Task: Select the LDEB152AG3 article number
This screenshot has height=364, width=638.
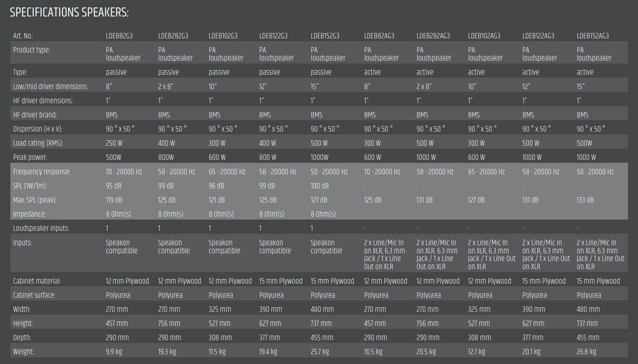Action: coord(593,36)
